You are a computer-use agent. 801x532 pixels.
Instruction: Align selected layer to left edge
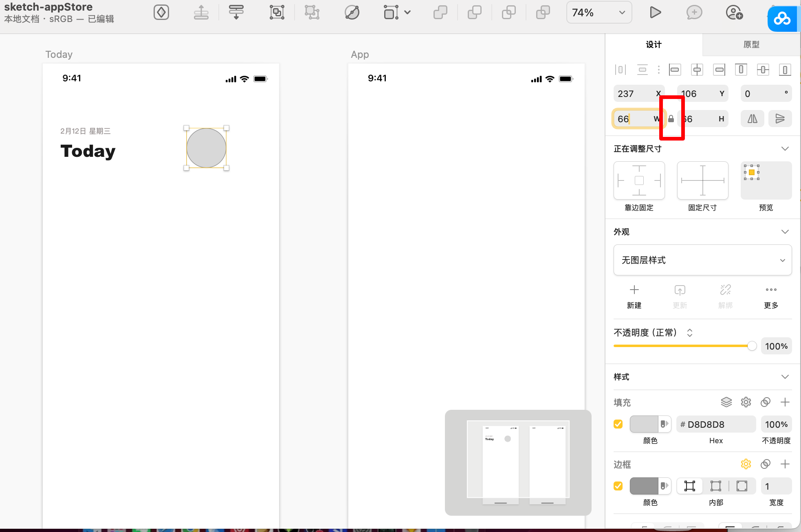click(675, 70)
